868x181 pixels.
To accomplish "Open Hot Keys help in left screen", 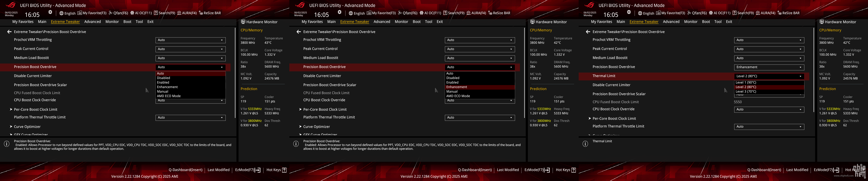I will click(x=276, y=170).
